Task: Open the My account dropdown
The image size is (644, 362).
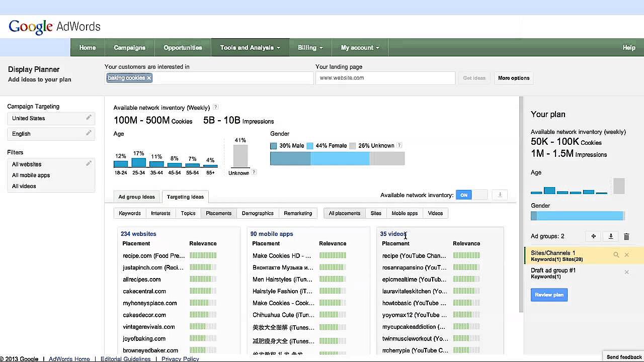Action: pyautogui.click(x=360, y=48)
